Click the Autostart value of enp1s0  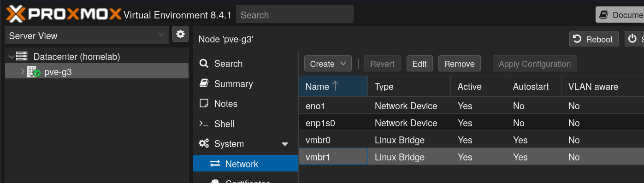(x=519, y=123)
